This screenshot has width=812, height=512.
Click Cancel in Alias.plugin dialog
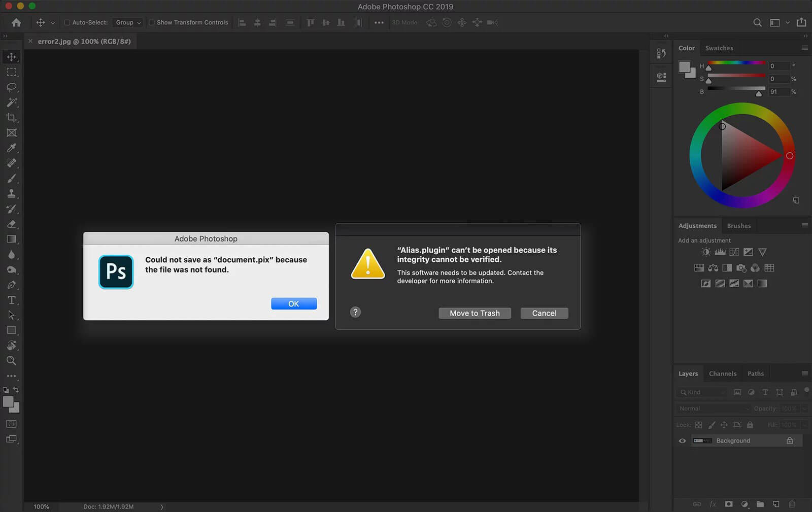544,313
